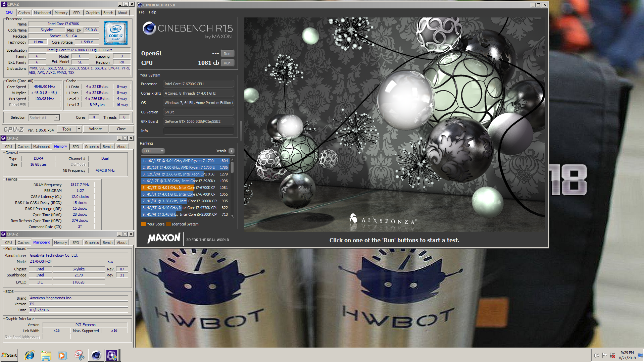Click the Details arrow icon in Ranking
This screenshot has height=362, width=644.
point(232,151)
